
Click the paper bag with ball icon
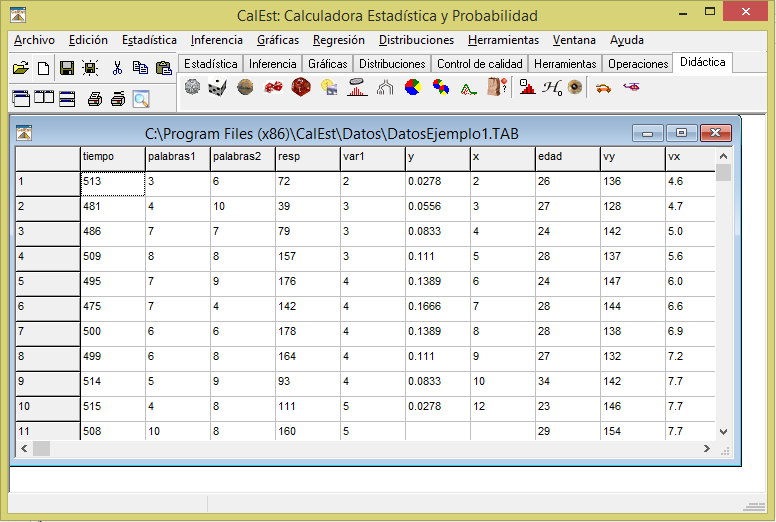[496, 87]
